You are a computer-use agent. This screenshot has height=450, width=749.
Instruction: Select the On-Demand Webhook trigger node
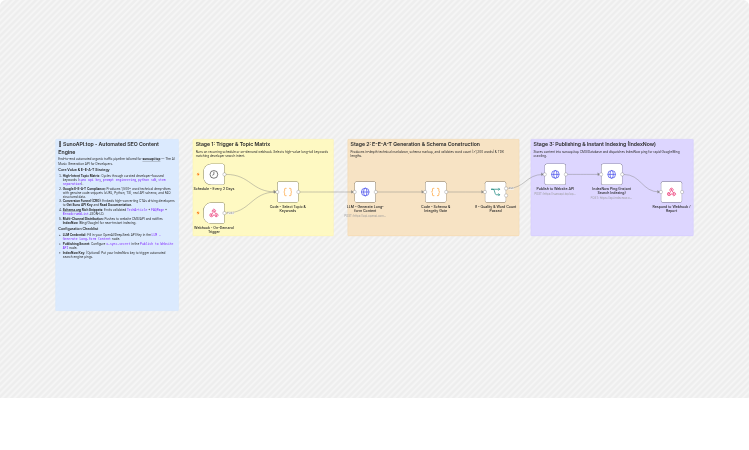214,213
